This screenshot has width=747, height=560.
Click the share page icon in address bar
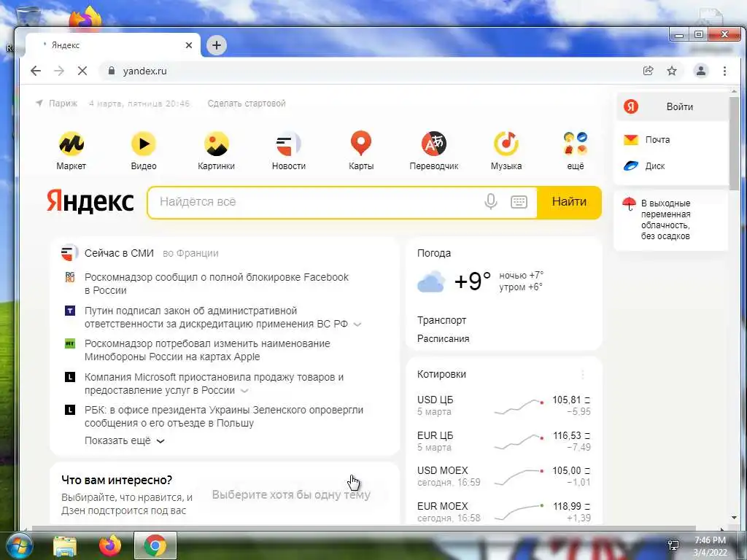[648, 71]
